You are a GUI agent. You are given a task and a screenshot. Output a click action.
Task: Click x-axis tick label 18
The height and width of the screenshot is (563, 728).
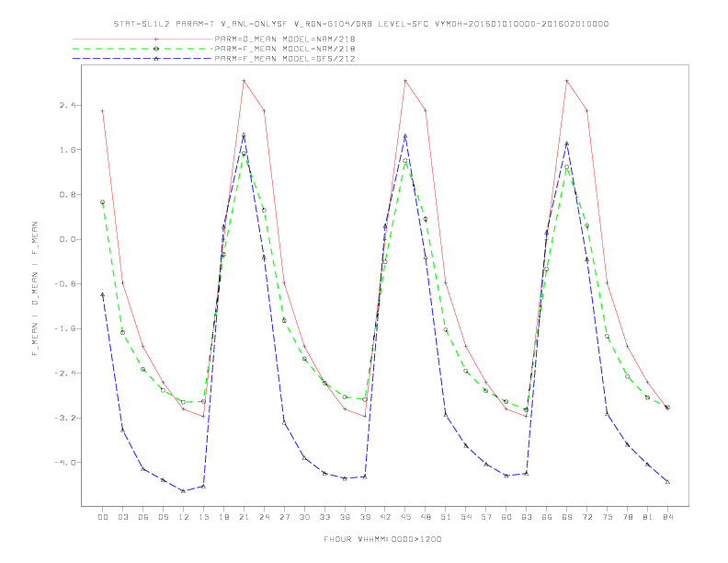223,517
